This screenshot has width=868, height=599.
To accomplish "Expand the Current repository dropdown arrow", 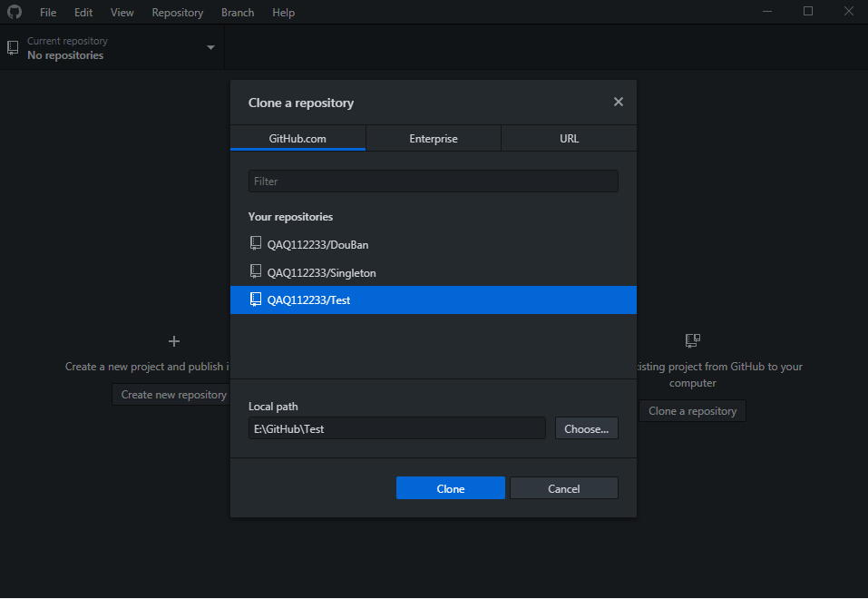I will click(x=210, y=47).
